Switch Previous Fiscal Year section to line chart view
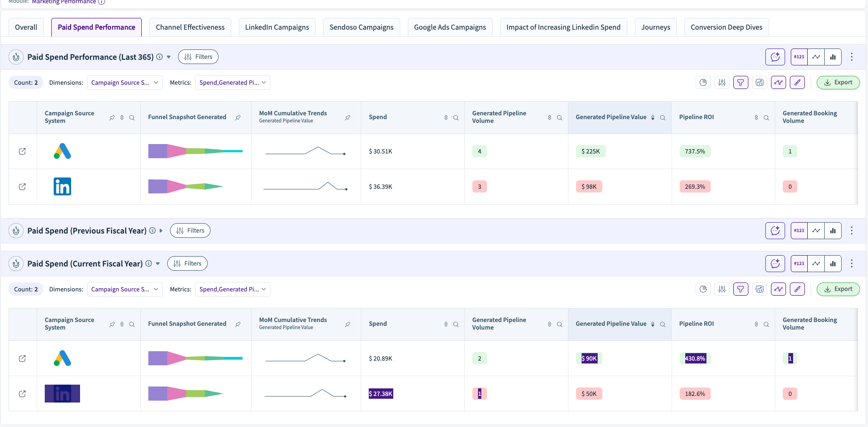 coord(816,231)
